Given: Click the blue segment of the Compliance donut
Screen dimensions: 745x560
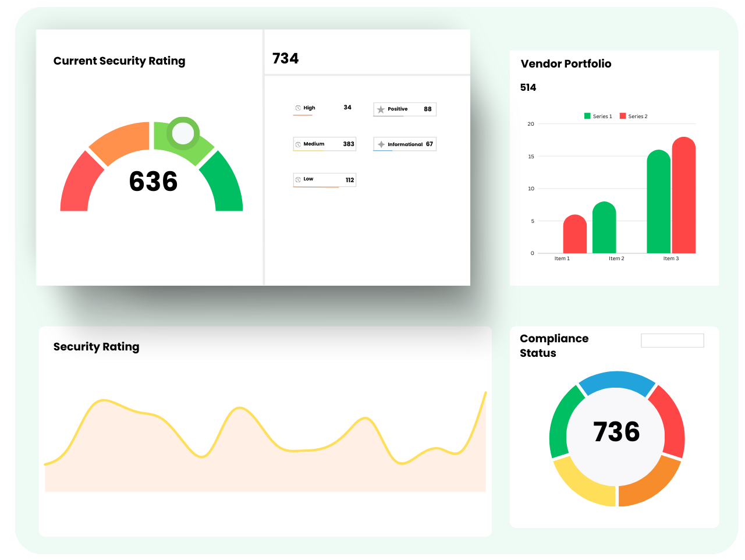Looking at the screenshot, I should (x=617, y=381).
